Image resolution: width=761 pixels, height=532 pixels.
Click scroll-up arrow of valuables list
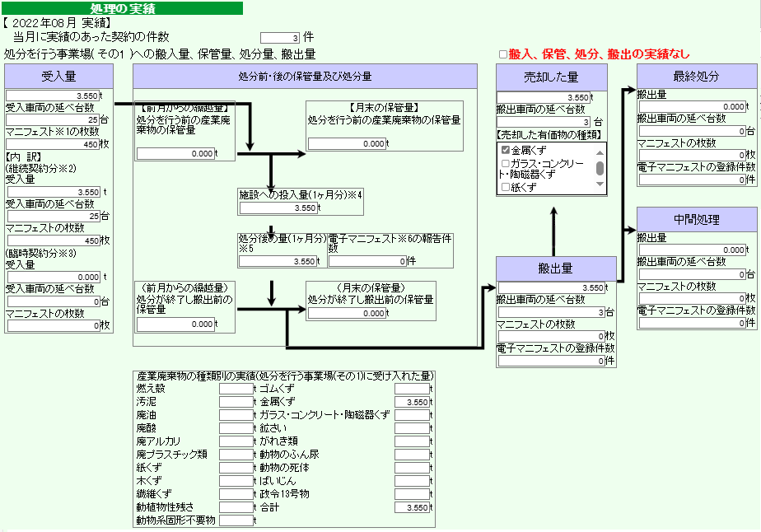pyautogui.click(x=600, y=153)
